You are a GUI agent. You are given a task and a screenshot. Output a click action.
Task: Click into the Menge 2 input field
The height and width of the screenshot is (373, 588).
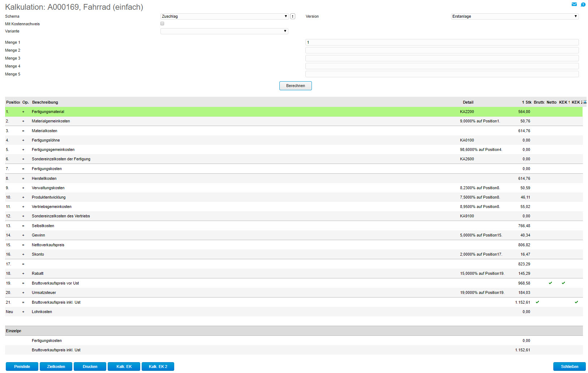pos(442,50)
